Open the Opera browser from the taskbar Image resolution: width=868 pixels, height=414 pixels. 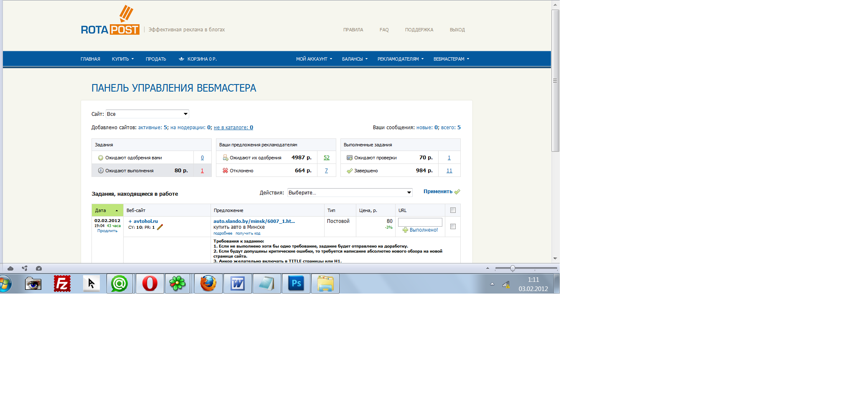tap(150, 284)
